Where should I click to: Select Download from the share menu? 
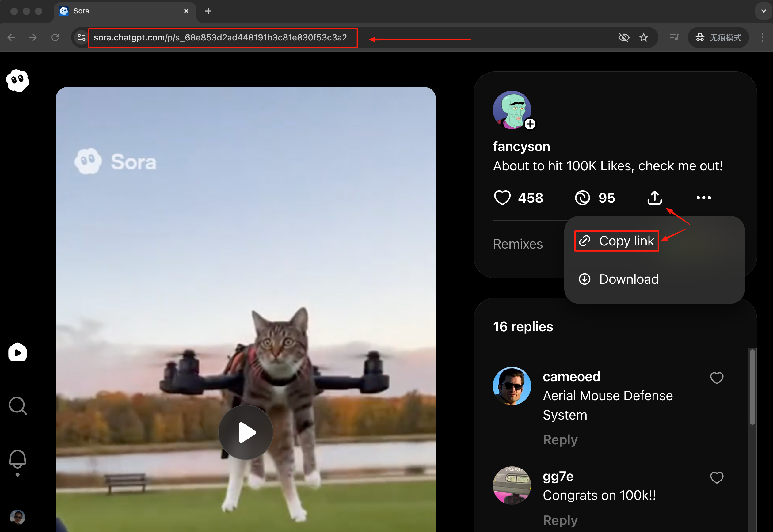click(x=618, y=279)
